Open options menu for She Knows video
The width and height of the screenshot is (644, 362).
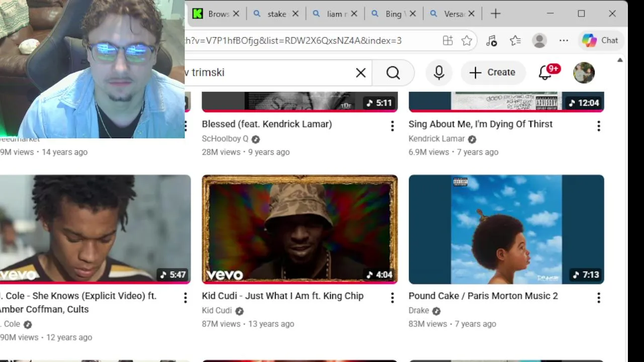coord(185,298)
